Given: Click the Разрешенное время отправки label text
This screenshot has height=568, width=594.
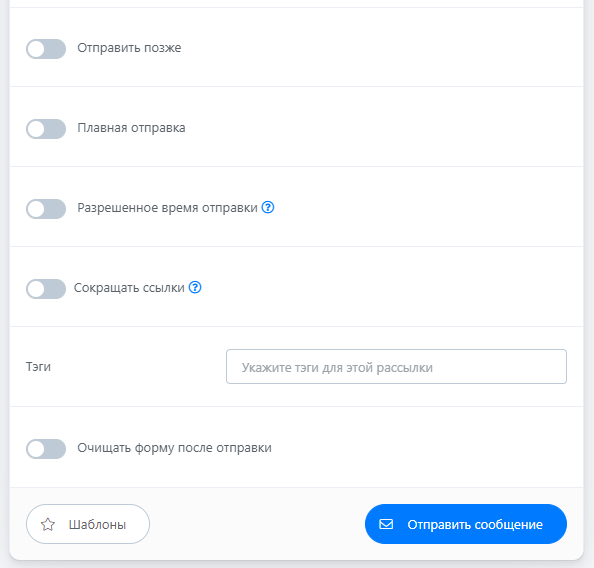Looking at the screenshot, I should (167, 208).
